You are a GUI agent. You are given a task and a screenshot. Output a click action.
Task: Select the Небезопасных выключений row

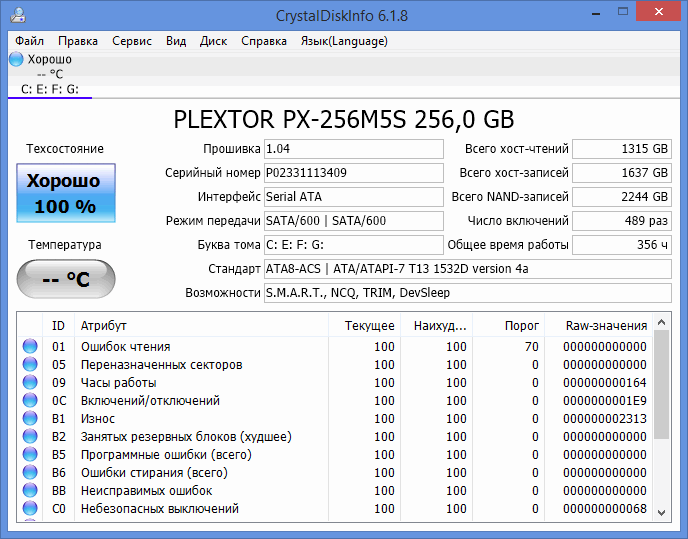(x=335, y=508)
